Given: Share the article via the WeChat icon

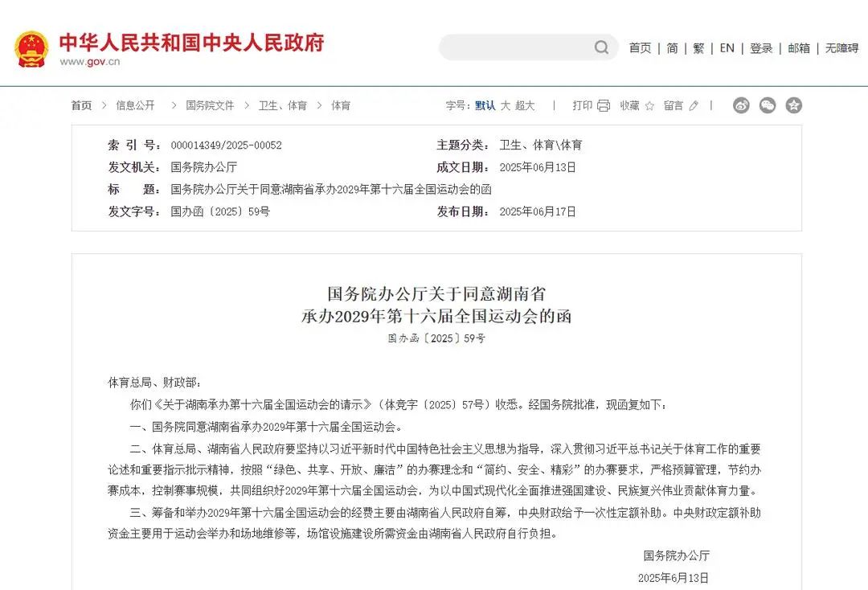Looking at the screenshot, I should [x=768, y=104].
